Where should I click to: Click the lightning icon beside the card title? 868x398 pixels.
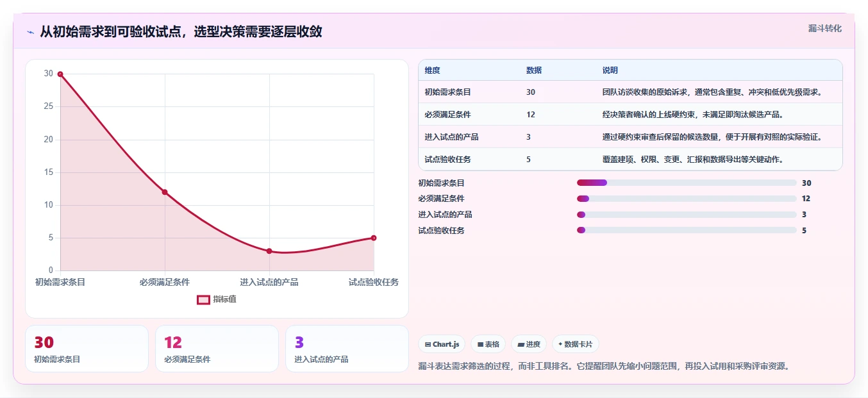point(30,32)
